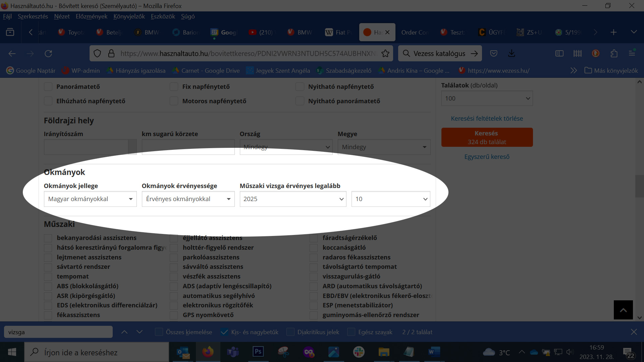Click the scroll-to-top arrow button
644x362 pixels.
[623, 310]
